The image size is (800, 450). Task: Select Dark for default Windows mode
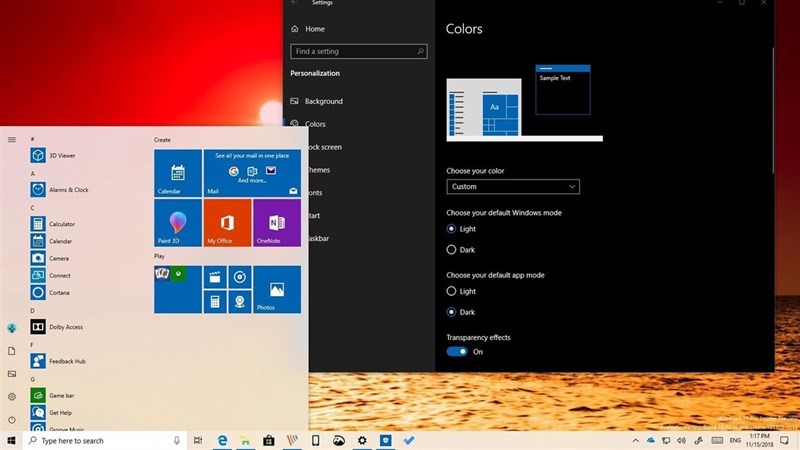click(452, 249)
